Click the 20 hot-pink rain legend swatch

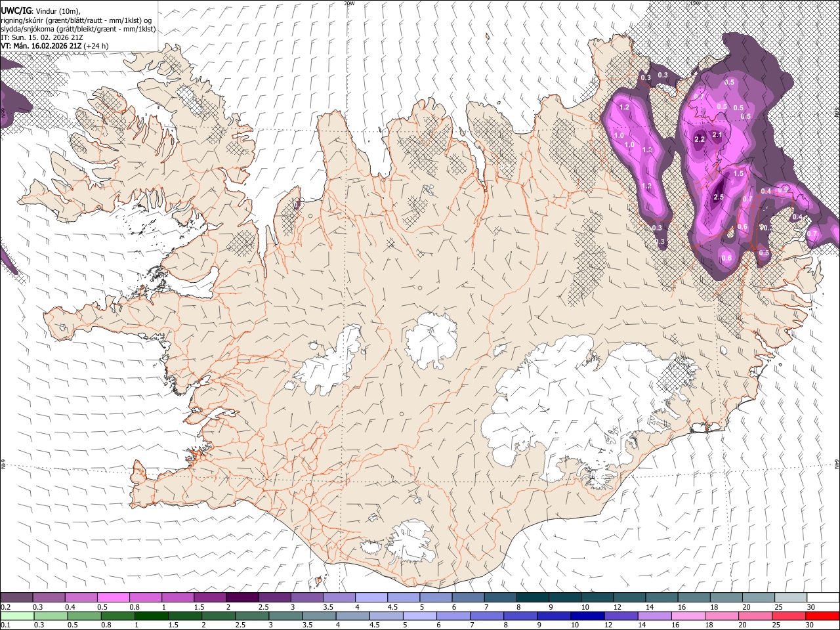click(755, 616)
